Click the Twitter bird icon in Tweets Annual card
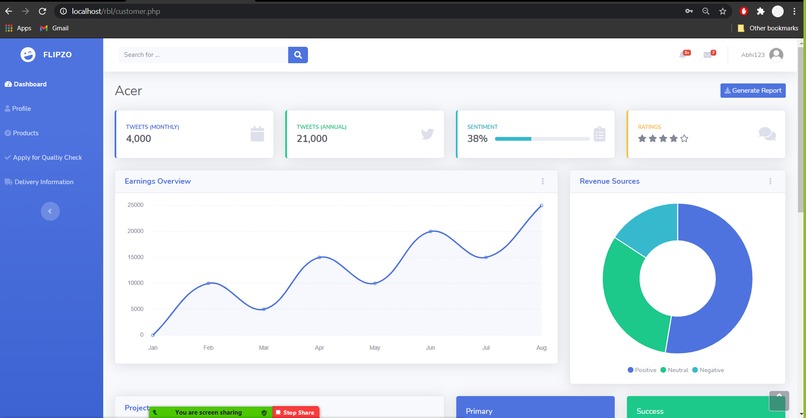Viewport: 806px width, 418px height. [x=427, y=134]
